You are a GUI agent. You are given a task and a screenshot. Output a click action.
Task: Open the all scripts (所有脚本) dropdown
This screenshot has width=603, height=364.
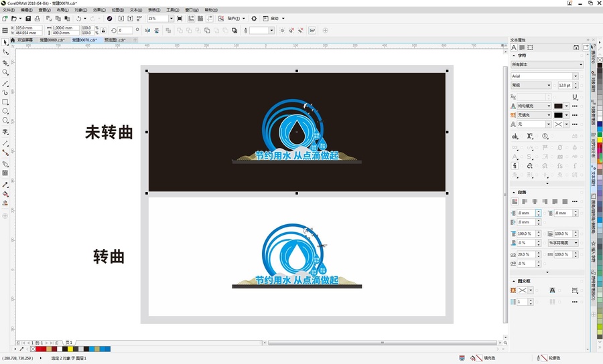tap(547, 64)
